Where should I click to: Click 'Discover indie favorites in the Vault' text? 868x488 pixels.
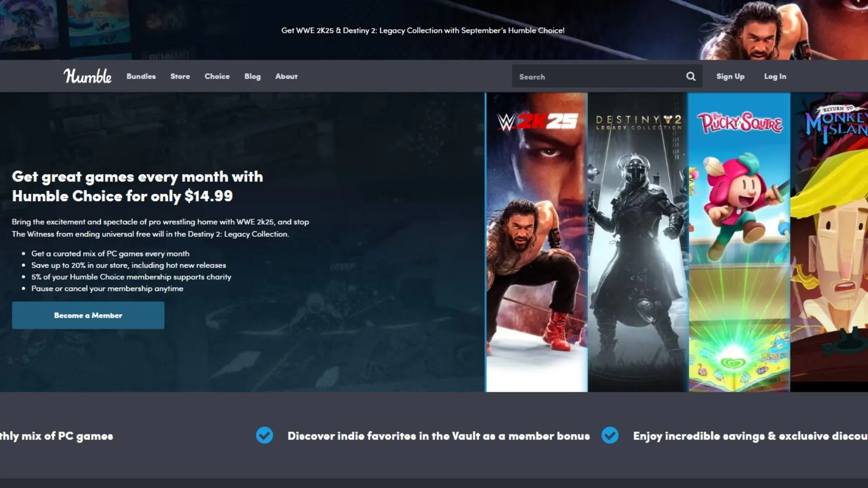coord(439,436)
